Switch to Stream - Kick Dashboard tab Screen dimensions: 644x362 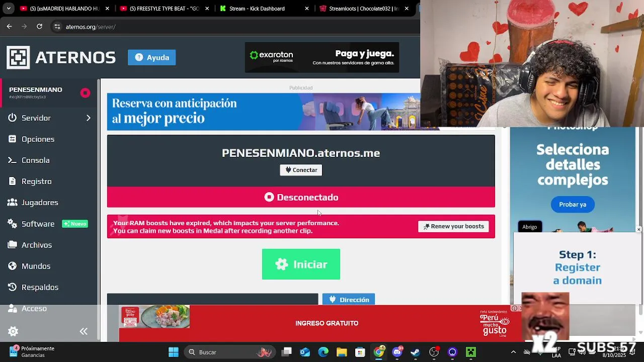click(x=257, y=9)
